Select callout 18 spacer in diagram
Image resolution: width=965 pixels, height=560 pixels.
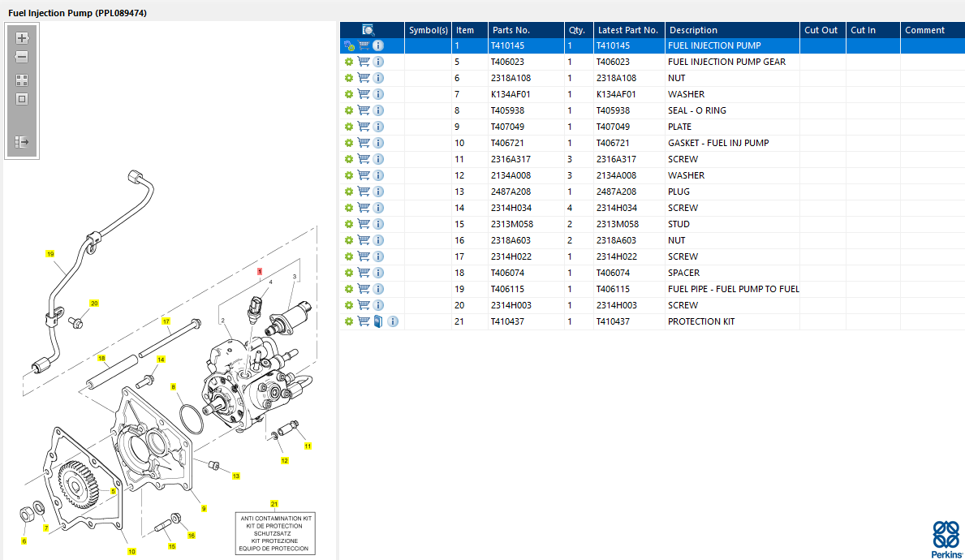click(x=101, y=358)
